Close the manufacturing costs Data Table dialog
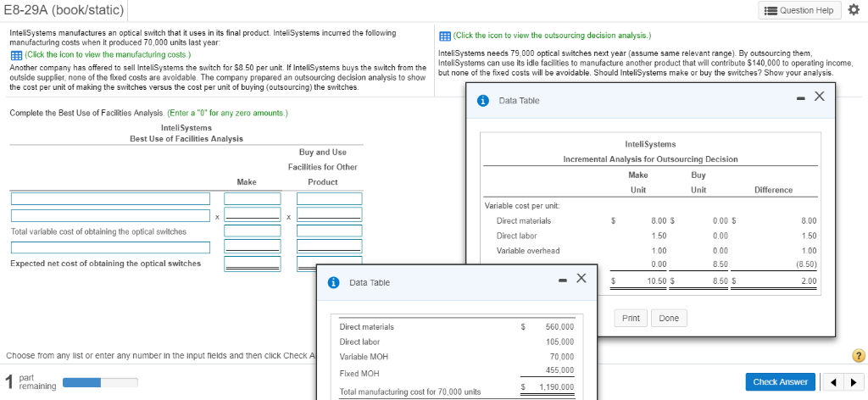Image resolution: width=868 pixels, height=400 pixels. pyautogui.click(x=581, y=278)
